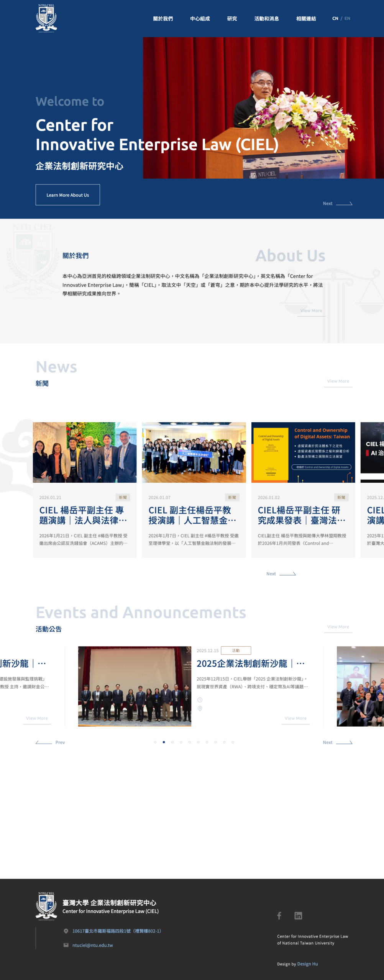Select seventh events carousel dot
The image size is (384, 980).
(x=207, y=742)
